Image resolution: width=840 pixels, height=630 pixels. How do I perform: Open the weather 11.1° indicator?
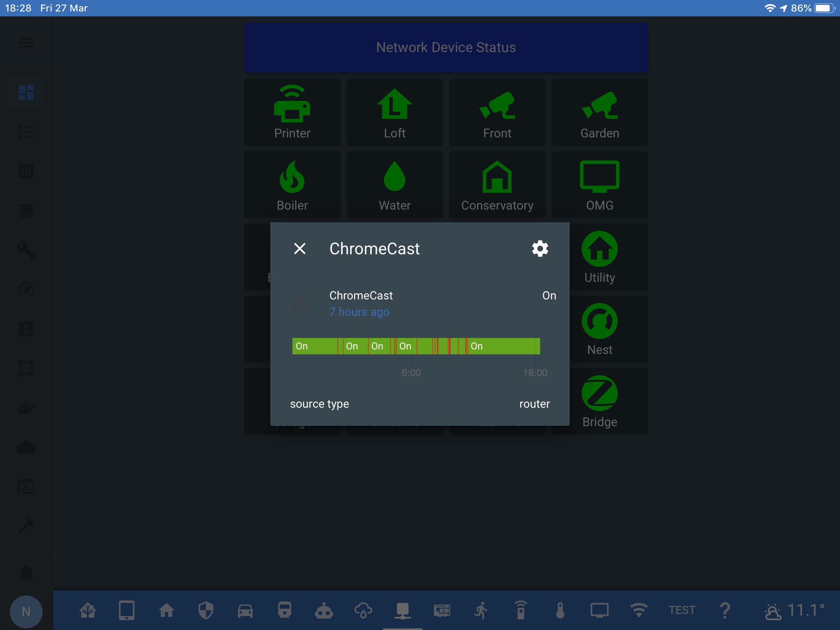794,610
